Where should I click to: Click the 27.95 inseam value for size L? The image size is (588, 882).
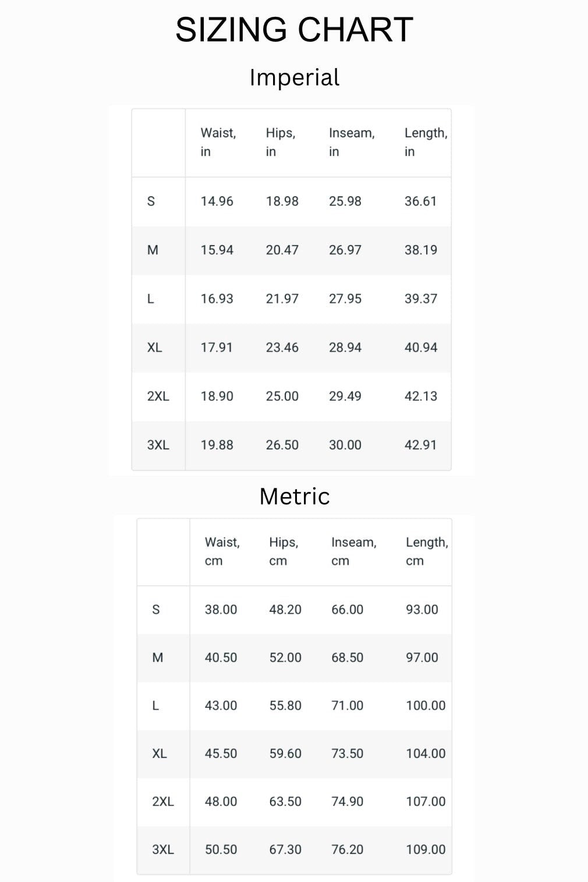click(x=345, y=299)
